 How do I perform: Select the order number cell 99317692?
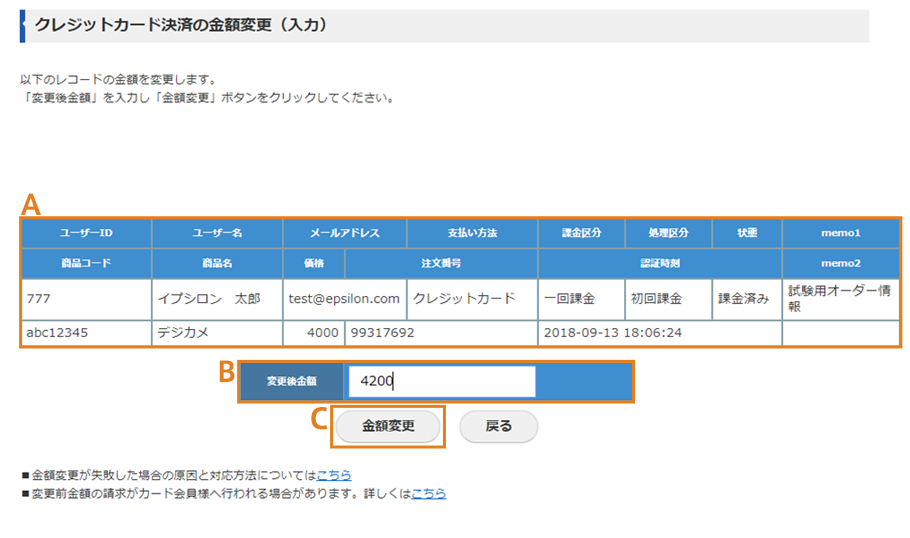(441, 333)
